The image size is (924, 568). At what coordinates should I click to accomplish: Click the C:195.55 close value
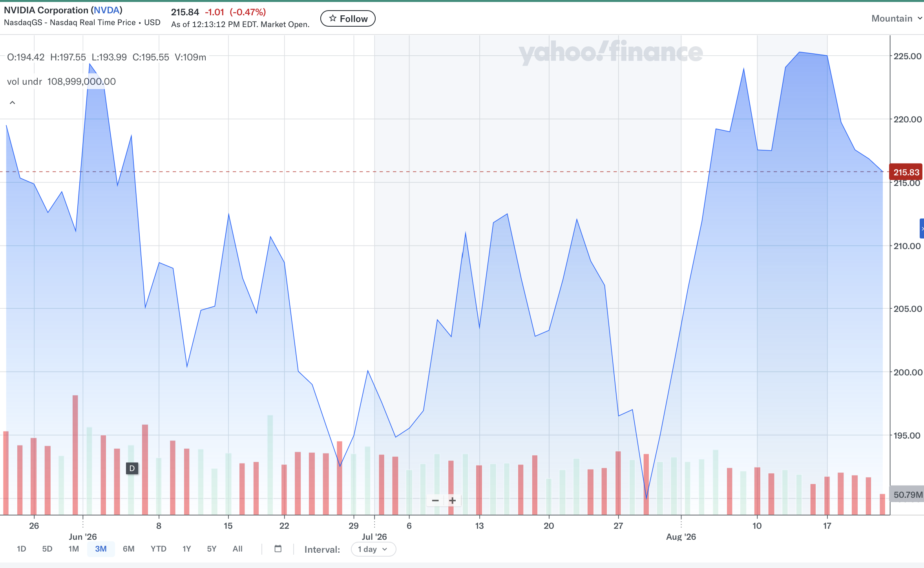click(151, 57)
